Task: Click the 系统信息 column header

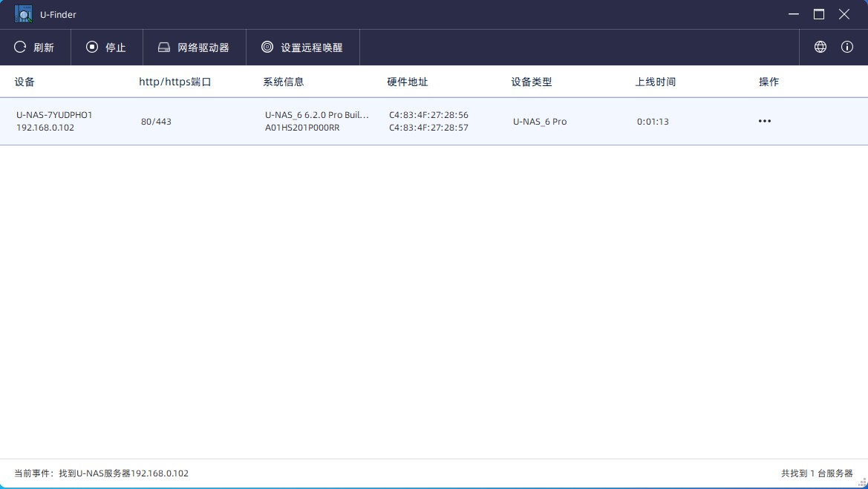Action: (284, 82)
